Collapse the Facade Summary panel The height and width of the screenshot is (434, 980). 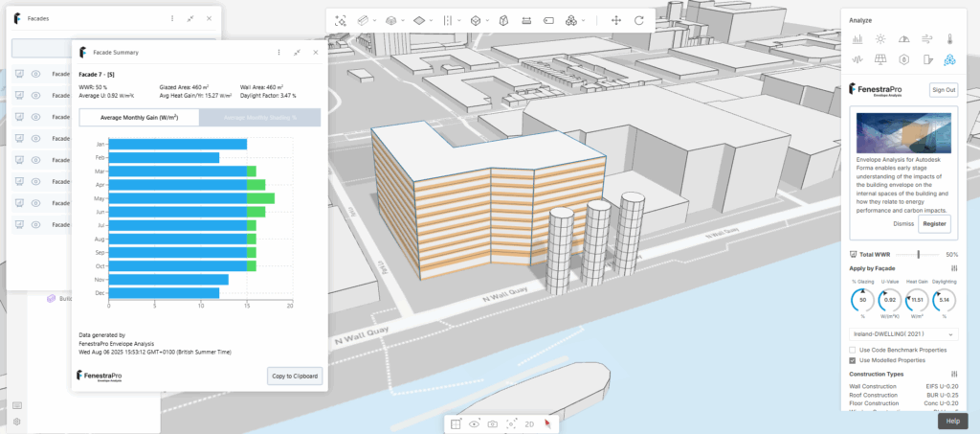coord(297,53)
